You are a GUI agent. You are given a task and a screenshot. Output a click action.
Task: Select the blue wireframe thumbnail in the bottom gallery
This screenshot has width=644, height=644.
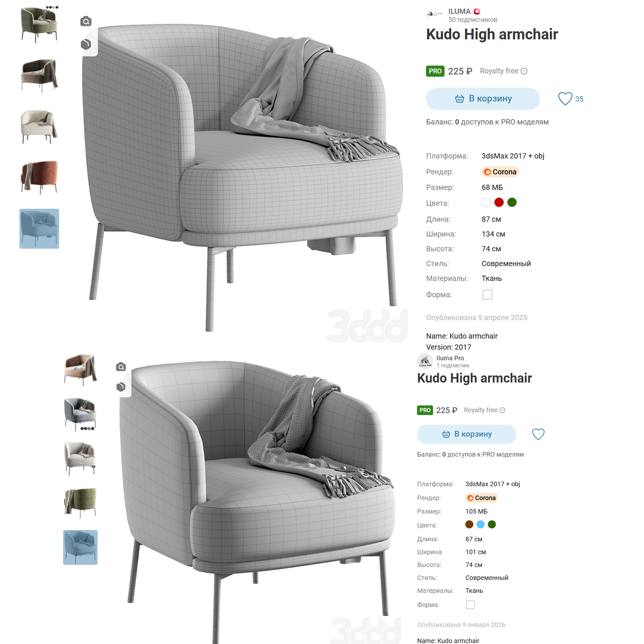click(80, 547)
